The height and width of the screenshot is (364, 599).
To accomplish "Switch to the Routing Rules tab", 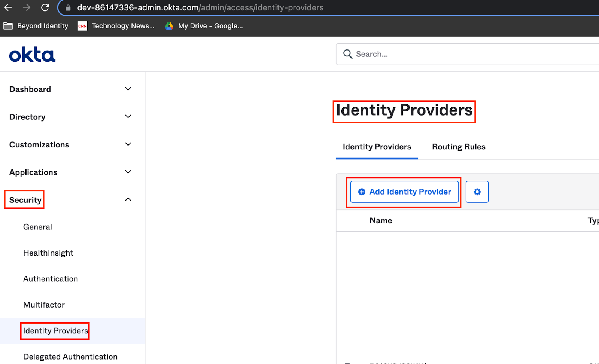I will 459,147.
